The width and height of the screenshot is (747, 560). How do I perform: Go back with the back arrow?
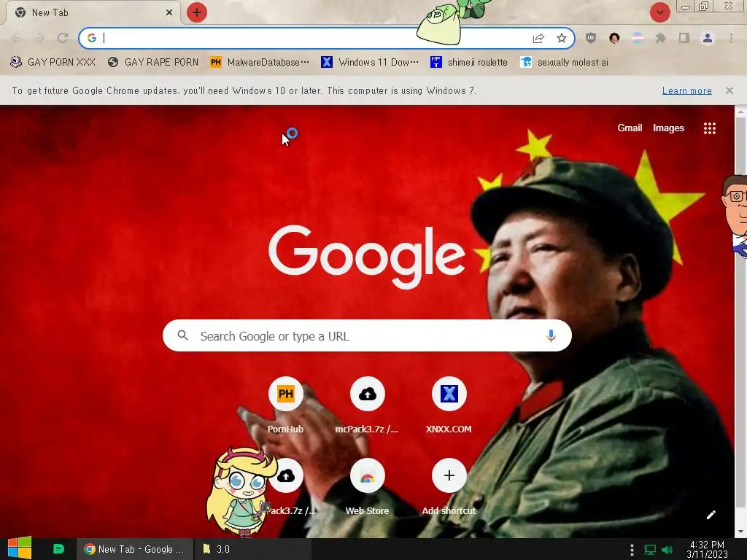(x=16, y=38)
